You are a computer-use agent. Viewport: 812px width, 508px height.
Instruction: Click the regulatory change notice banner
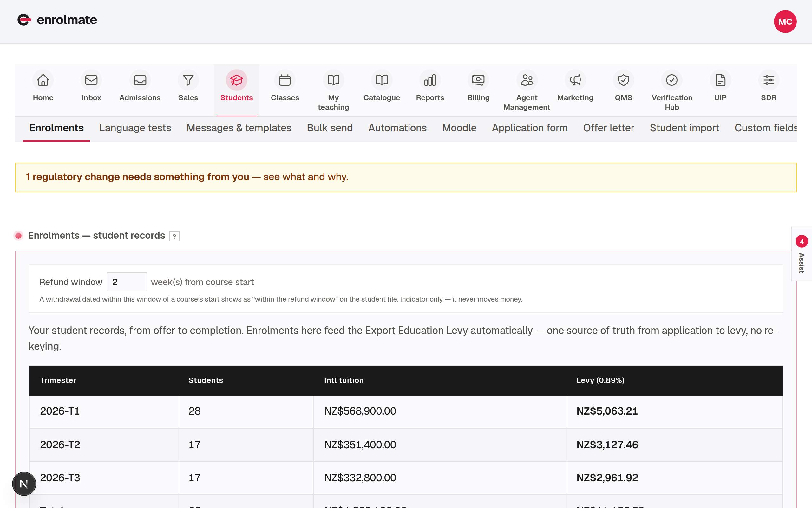pos(406,177)
